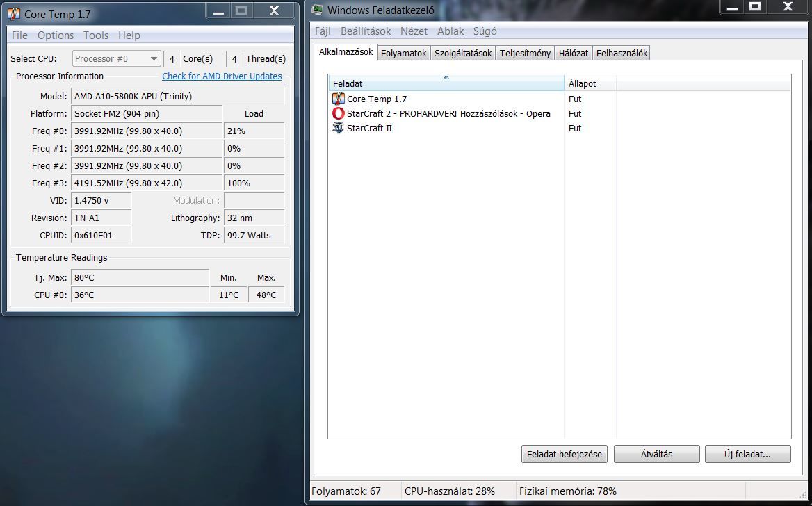Click the TDP value 99.7 Watts

(x=254, y=235)
